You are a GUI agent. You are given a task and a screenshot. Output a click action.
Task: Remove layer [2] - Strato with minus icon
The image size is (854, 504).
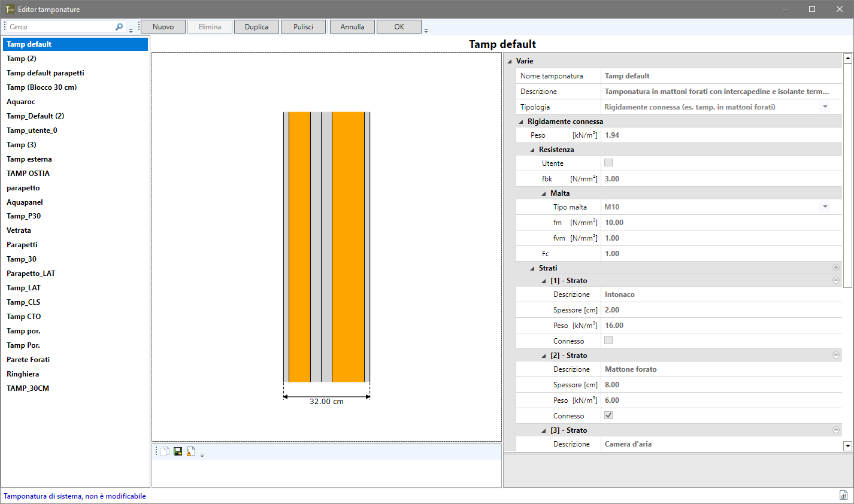click(836, 355)
